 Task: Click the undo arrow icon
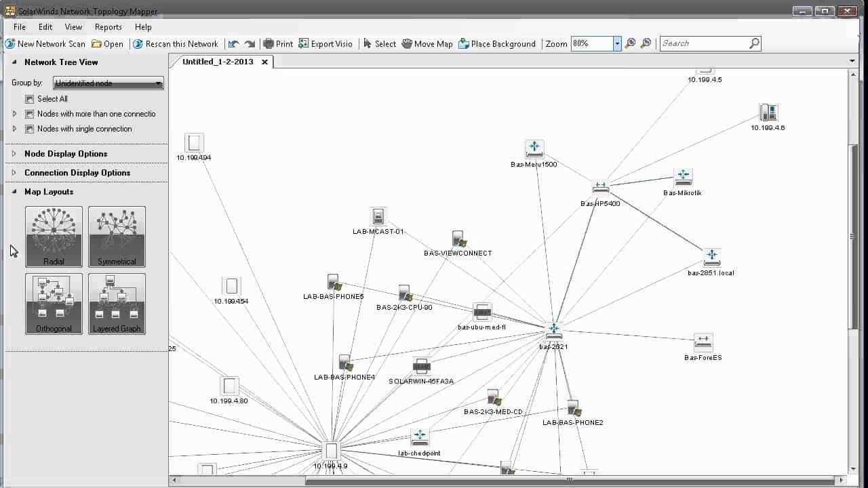233,44
